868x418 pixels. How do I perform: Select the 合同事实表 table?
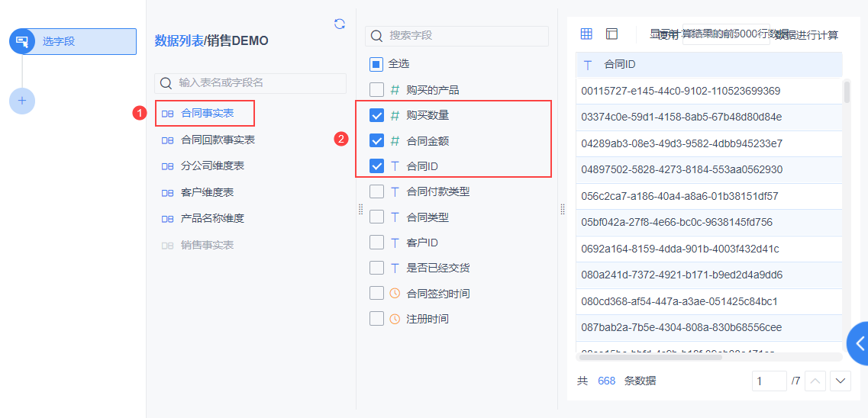207,114
